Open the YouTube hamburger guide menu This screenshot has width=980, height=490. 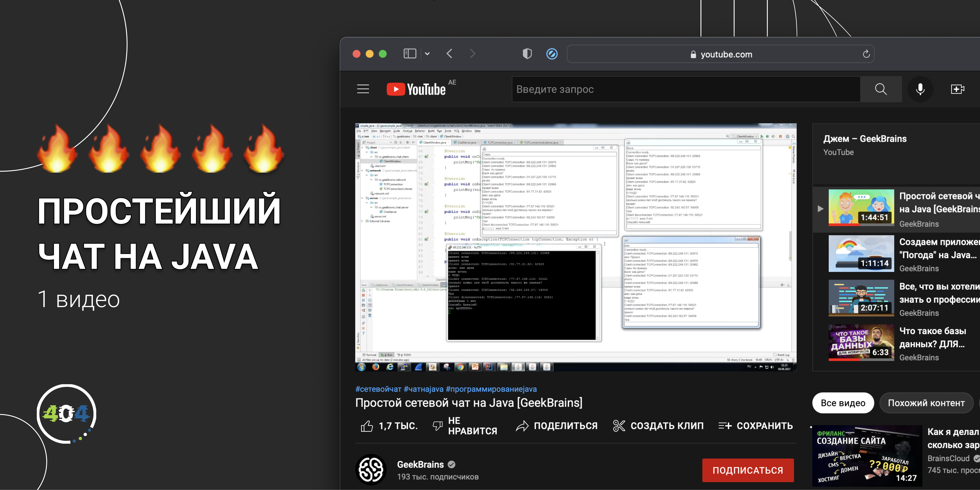point(363,89)
